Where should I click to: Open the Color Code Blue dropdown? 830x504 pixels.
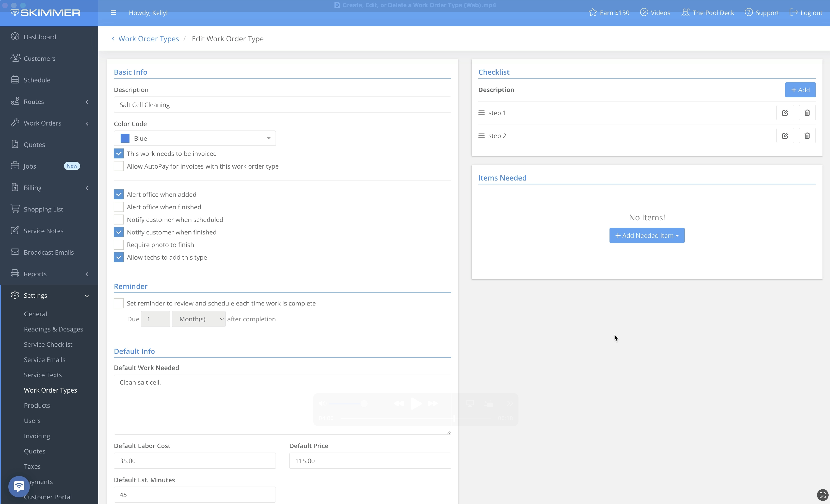point(195,139)
